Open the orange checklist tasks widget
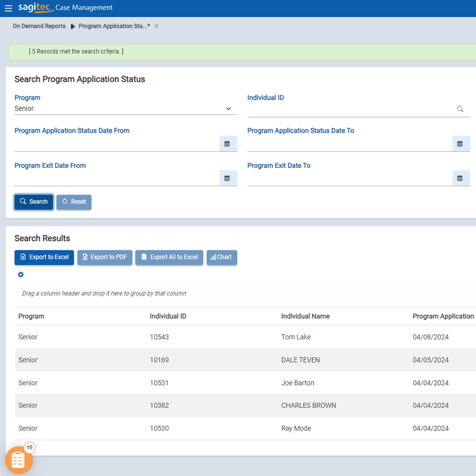Image resolution: width=476 pixels, height=476 pixels. pyautogui.click(x=18, y=460)
